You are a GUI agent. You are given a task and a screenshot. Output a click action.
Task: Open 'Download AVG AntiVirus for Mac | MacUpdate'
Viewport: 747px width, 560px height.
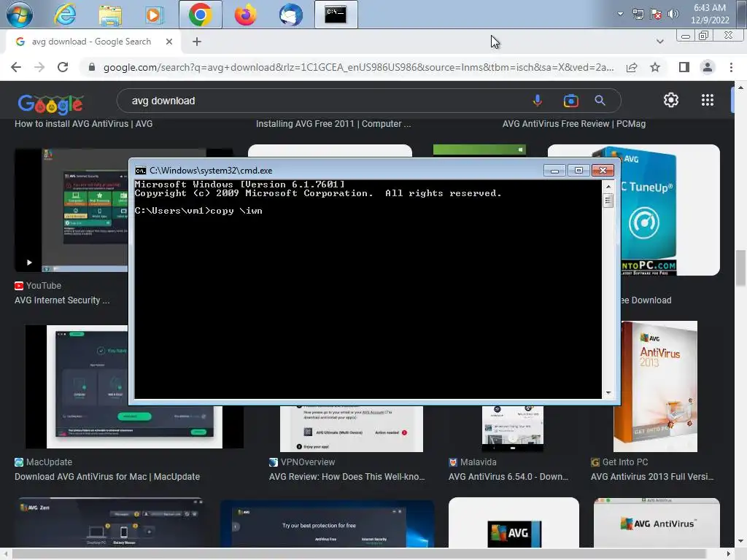107,477
